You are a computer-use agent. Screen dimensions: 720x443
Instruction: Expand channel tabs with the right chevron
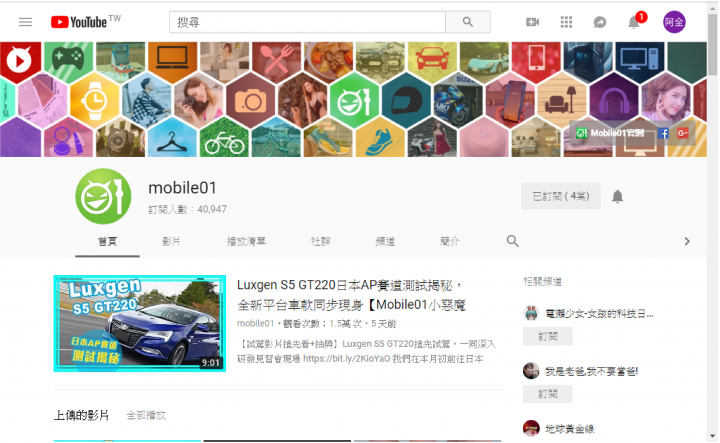pos(687,241)
